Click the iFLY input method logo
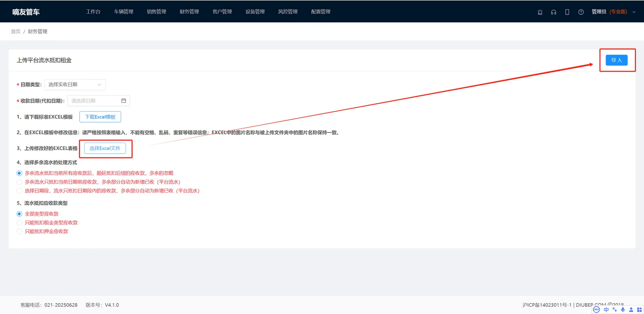This screenshot has height=314, width=644. (x=597, y=310)
